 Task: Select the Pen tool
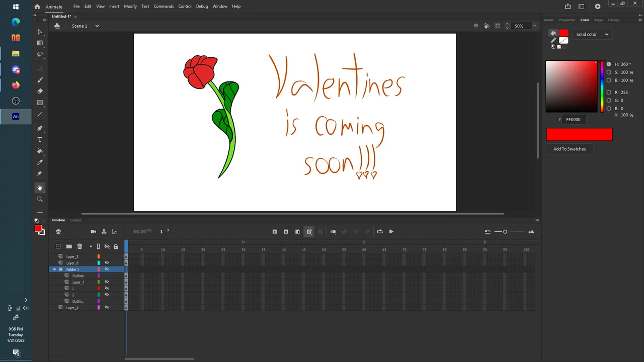pos(40,128)
